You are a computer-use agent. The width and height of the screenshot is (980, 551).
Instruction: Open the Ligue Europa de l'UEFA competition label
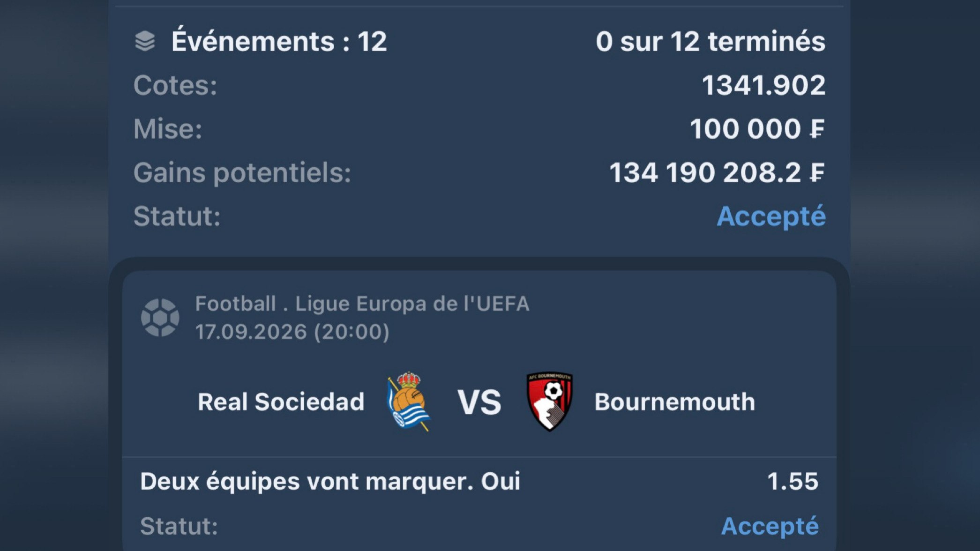point(412,304)
